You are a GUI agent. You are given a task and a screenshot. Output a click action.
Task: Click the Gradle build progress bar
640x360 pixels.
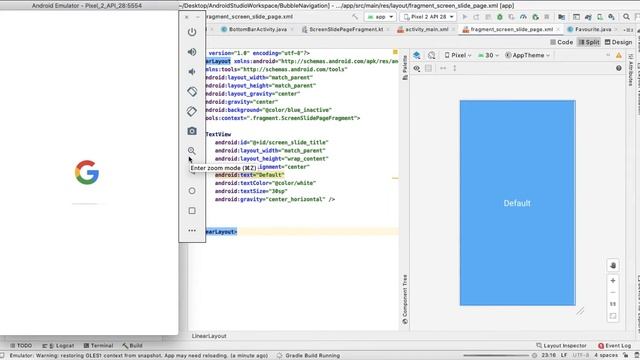tap(496, 356)
